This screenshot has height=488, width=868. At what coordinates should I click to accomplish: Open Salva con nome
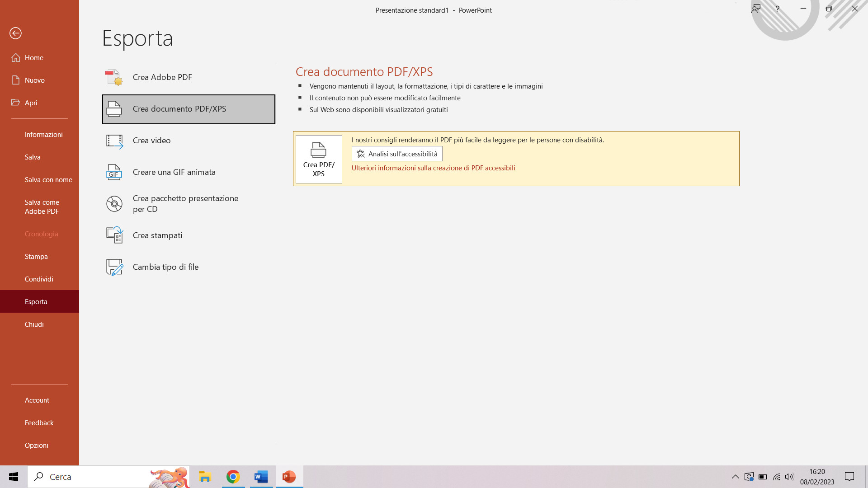48,179
